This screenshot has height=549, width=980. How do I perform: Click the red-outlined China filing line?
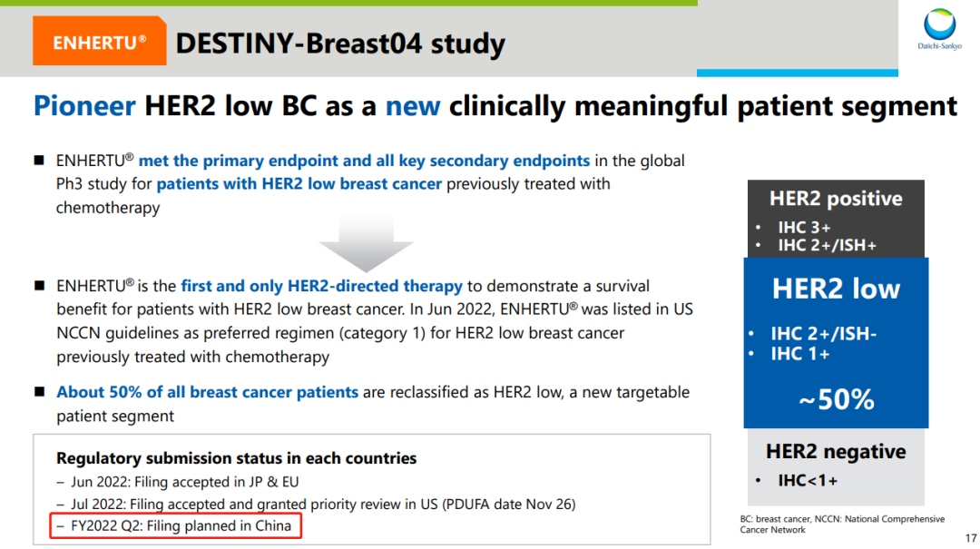[176, 526]
